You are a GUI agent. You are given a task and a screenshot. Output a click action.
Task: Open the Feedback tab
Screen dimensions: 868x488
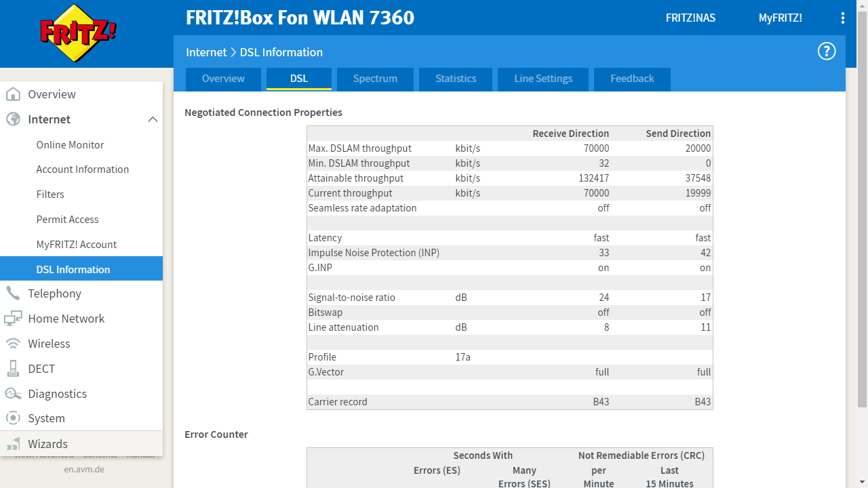point(632,79)
